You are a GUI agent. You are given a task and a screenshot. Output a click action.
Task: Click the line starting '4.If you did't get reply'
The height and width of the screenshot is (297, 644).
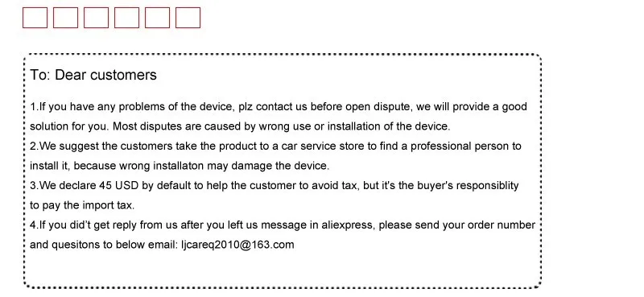(x=283, y=225)
